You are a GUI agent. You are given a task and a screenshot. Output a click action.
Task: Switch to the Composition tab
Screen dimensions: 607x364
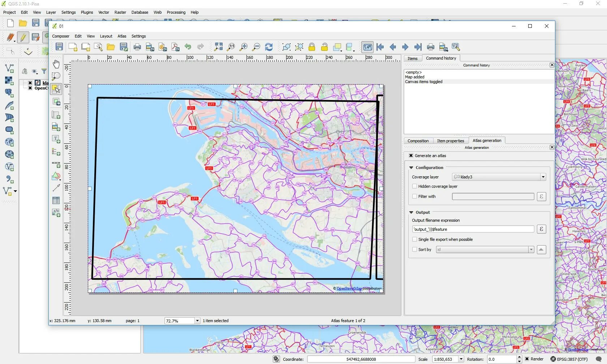418,141
